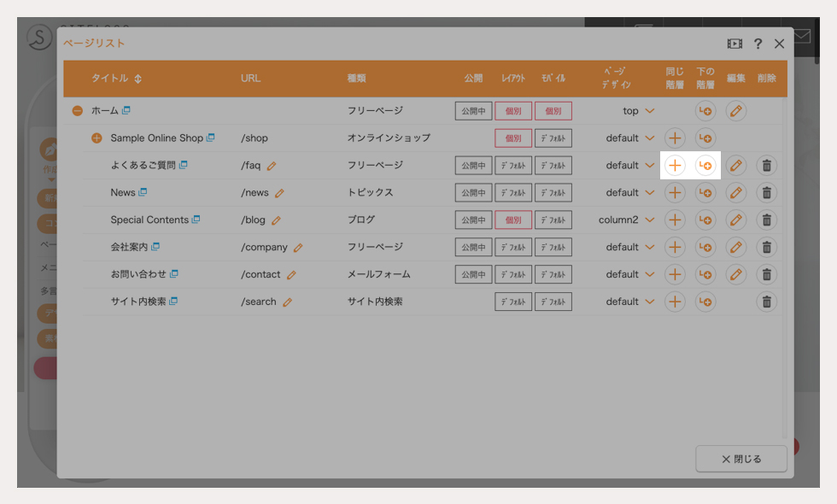Add a same-level page next to お問い合わせ
The width and height of the screenshot is (837, 504).
(x=675, y=274)
